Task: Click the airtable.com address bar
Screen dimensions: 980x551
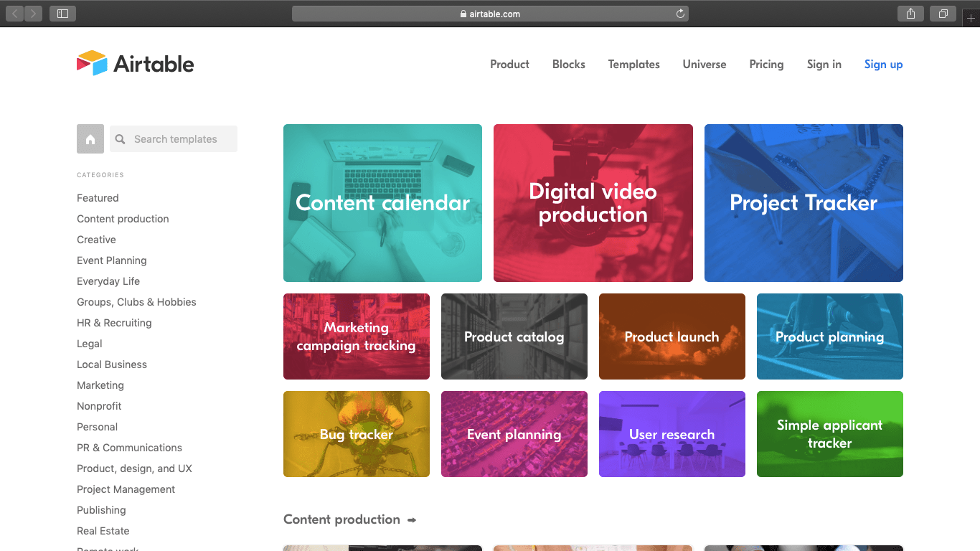Action: click(490, 14)
